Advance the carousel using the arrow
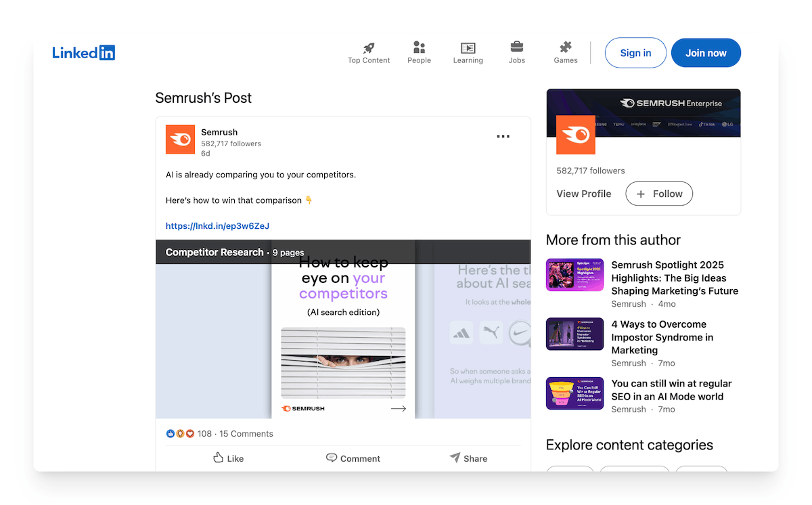812x505 pixels. pyautogui.click(x=398, y=408)
